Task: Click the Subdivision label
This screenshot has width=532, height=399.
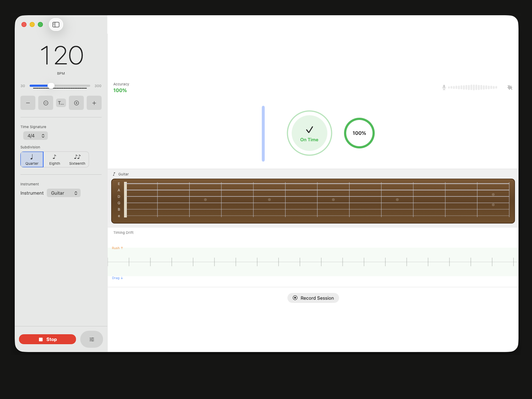Action: pos(30,147)
